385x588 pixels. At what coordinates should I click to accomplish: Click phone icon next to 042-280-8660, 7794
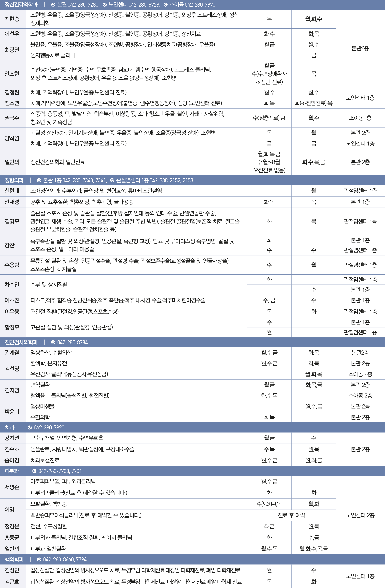coord(39,559)
